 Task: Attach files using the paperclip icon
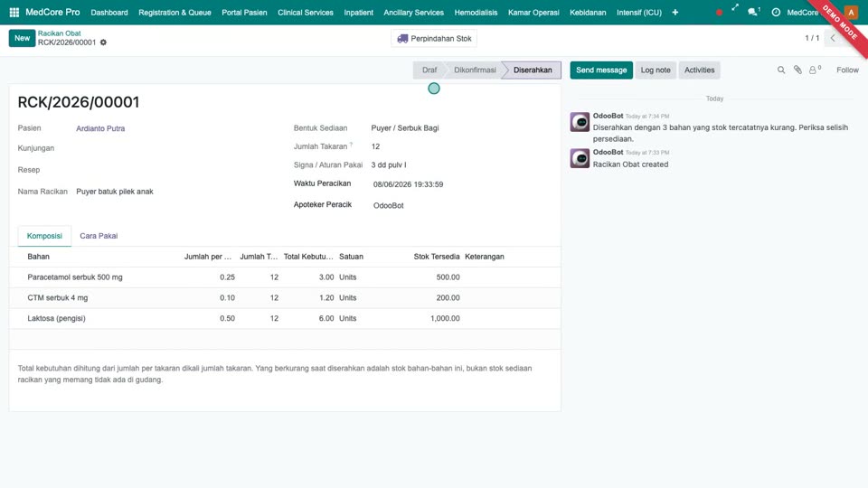pyautogui.click(x=797, y=70)
